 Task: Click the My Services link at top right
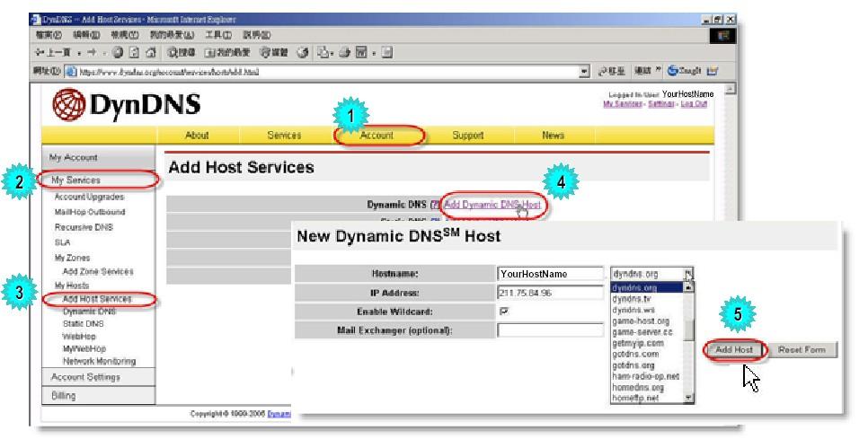tap(623, 104)
